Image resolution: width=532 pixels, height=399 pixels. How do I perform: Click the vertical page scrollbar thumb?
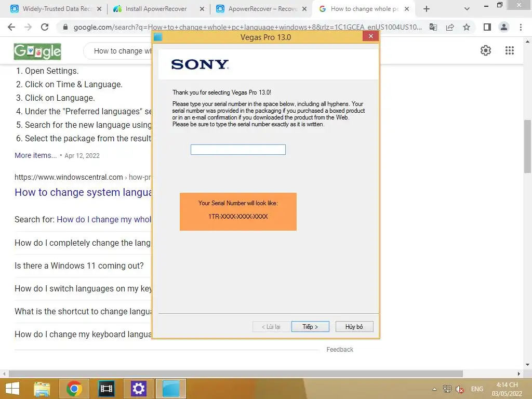tap(527, 147)
